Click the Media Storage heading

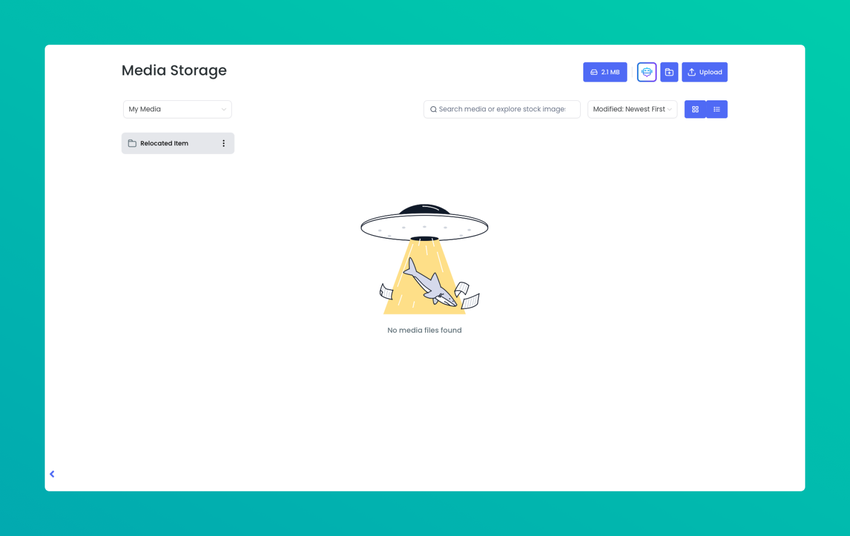coord(174,70)
